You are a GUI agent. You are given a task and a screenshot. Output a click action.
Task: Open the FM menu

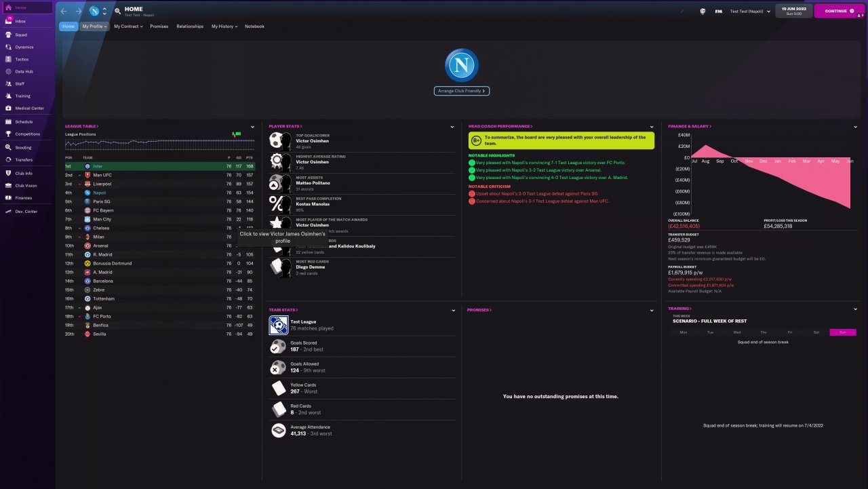[x=718, y=12]
